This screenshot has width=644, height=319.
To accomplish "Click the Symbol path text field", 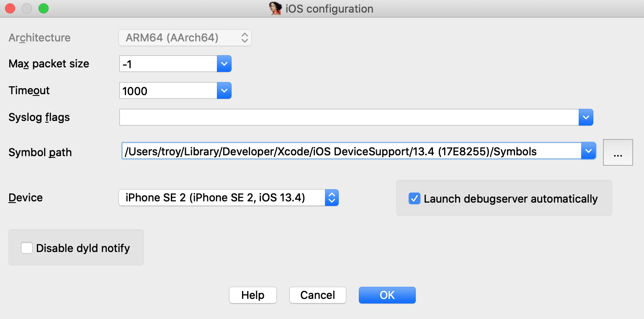I will coord(351,151).
